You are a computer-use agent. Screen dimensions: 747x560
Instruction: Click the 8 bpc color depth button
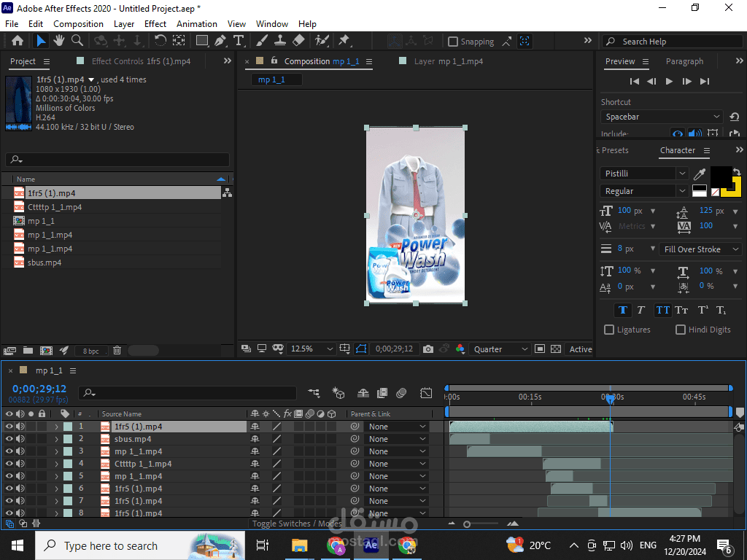91,351
